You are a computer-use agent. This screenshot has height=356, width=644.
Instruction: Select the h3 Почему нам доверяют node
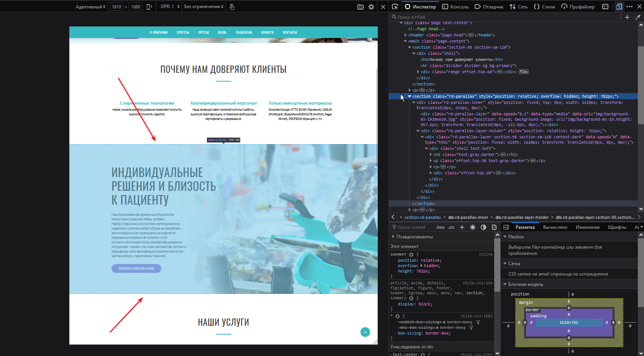point(462,60)
